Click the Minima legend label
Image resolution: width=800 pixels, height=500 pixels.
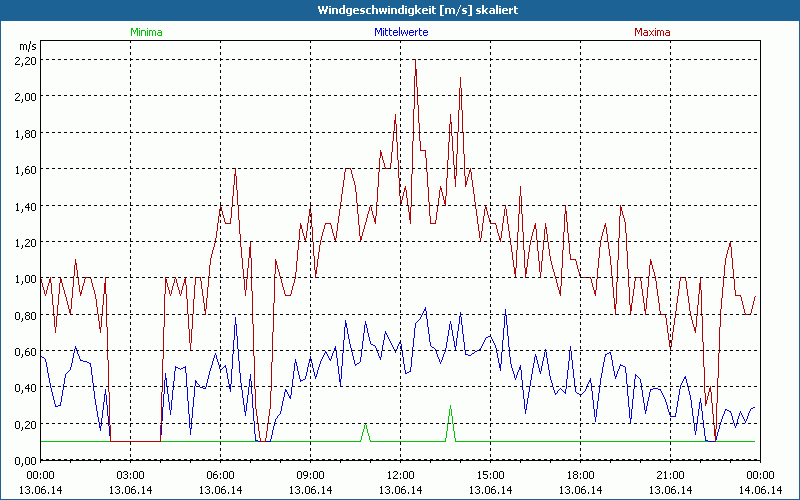coord(146,32)
